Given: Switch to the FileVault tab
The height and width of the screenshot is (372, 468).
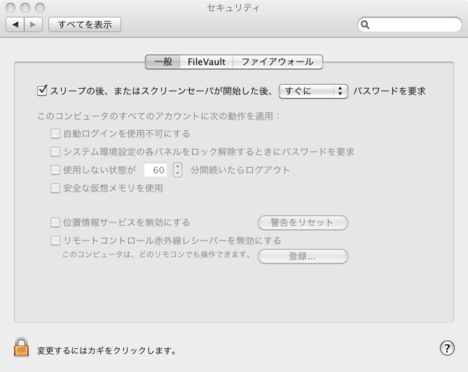Looking at the screenshot, I should point(206,62).
